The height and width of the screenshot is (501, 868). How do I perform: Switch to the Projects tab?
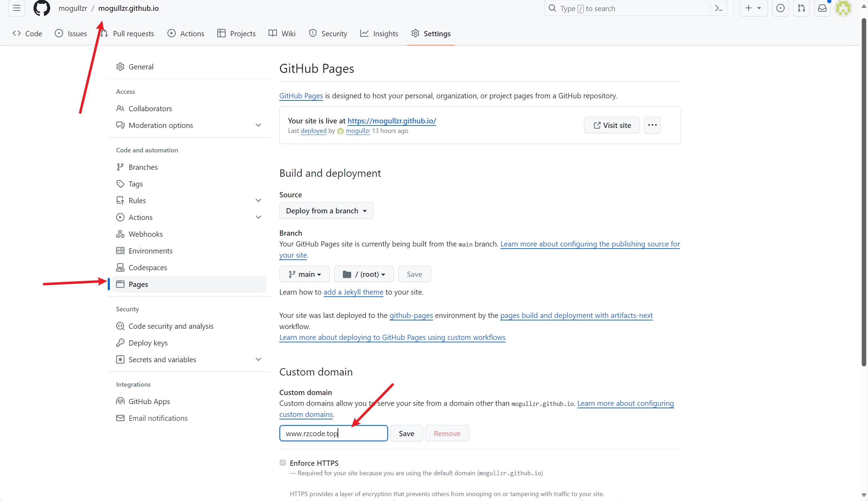(236, 33)
